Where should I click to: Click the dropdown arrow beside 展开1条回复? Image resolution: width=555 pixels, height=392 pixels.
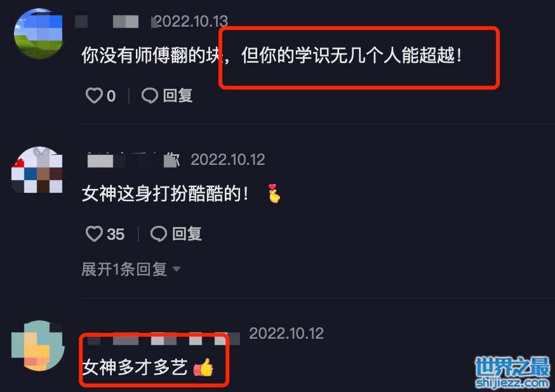[x=177, y=270]
